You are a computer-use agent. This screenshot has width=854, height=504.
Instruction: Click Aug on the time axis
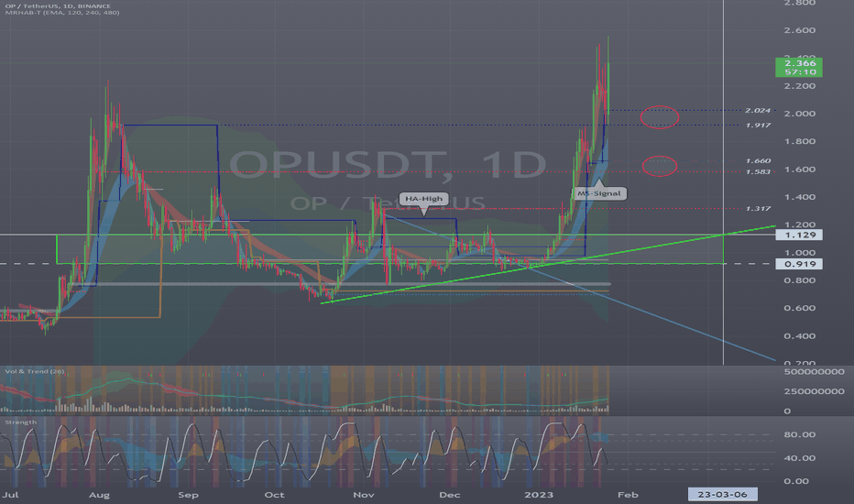(x=99, y=495)
